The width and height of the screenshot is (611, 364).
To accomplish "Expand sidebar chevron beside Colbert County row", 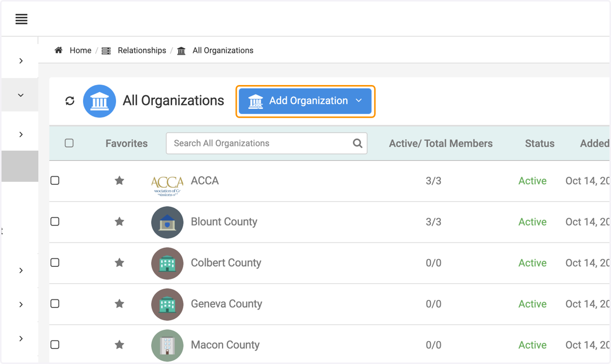I will (21, 270).
